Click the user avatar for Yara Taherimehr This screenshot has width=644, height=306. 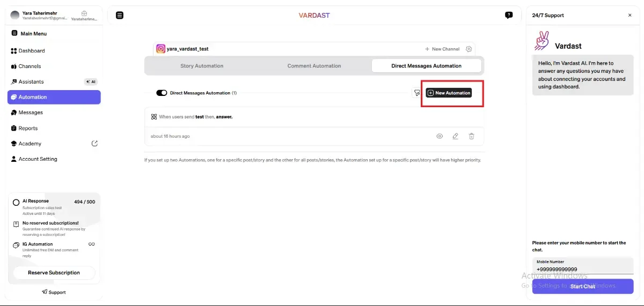pyautogui.click(x=15, y=15)
